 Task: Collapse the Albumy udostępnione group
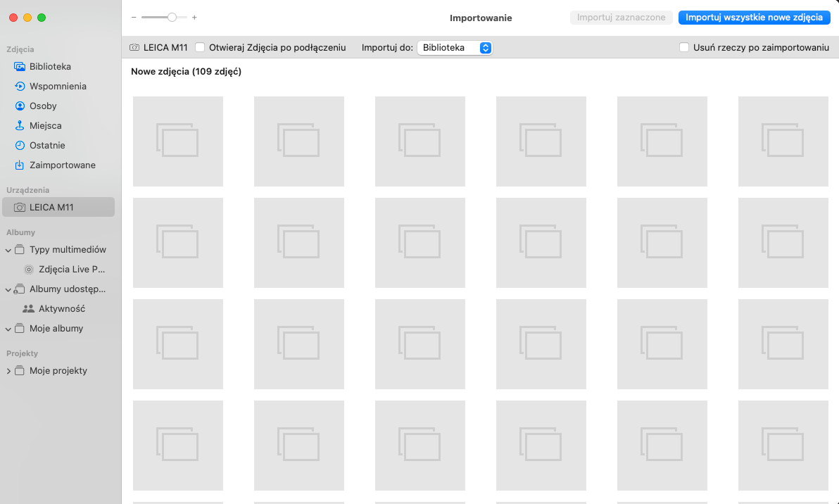[x=8, y=289]
